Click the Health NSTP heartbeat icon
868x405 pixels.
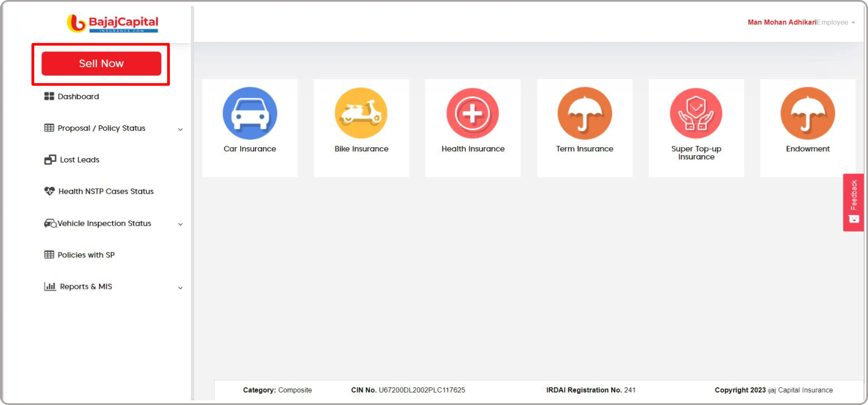(x=50, y=191)
